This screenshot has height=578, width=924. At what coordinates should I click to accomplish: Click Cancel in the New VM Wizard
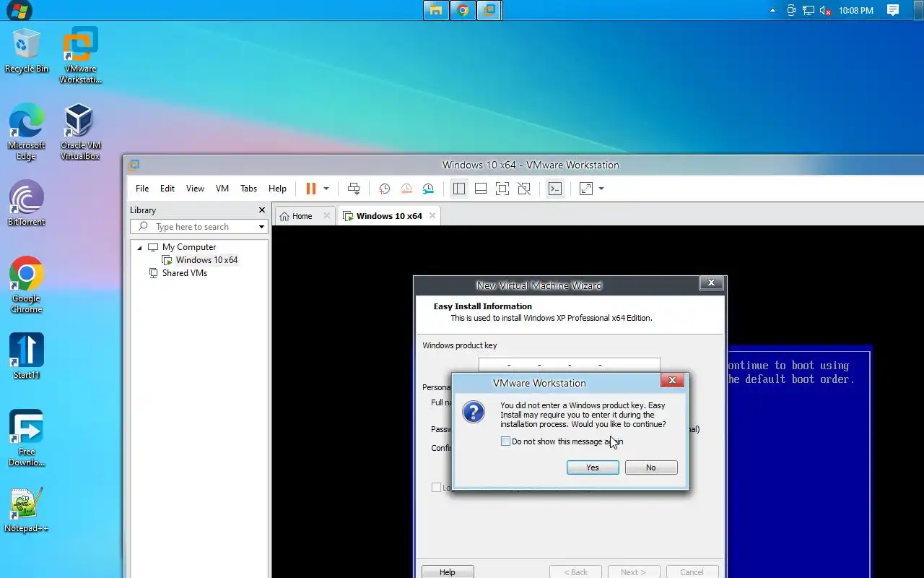[692, 571]
